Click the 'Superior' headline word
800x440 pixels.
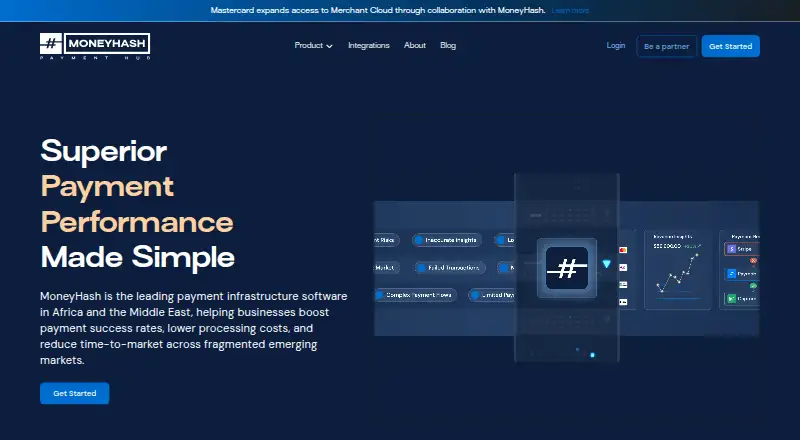(x=104, y=151)
